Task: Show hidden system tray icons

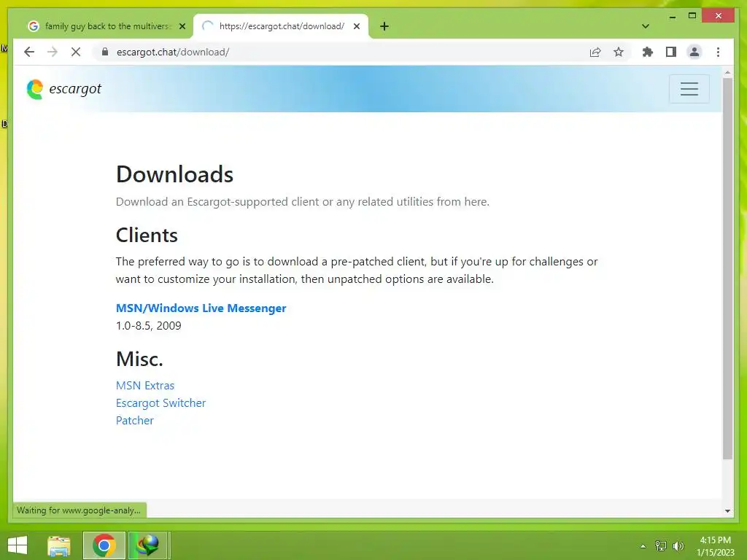Action: click(x=643, y=545)
